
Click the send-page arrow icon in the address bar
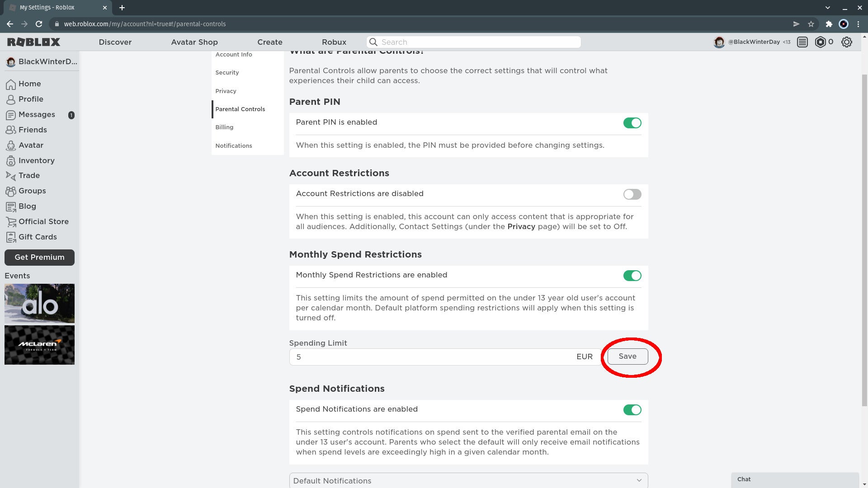796,24
